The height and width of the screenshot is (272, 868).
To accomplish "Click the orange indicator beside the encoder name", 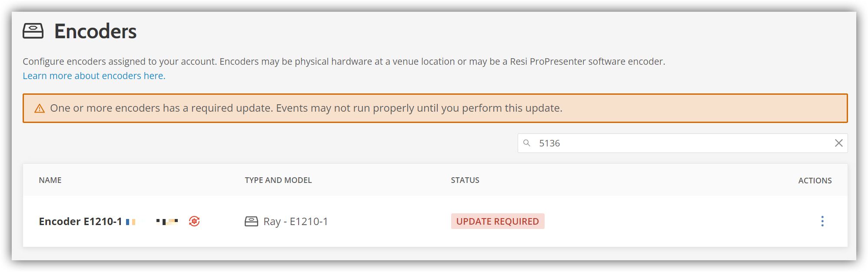I will 133,221.
